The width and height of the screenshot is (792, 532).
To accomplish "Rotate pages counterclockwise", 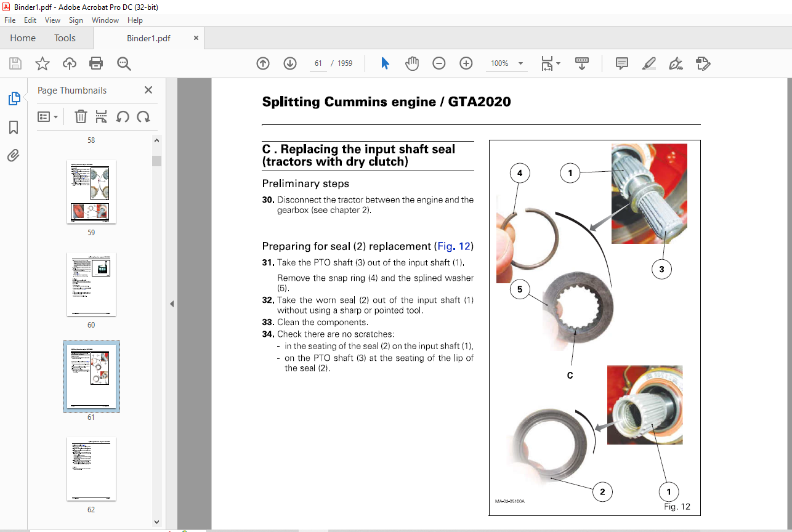I will (x=123, y=116).
